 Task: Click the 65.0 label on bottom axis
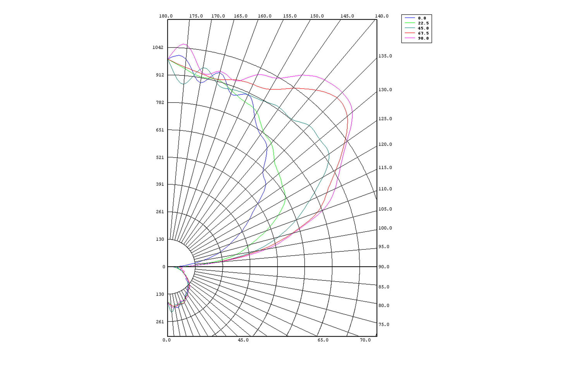tap(323, 340)
